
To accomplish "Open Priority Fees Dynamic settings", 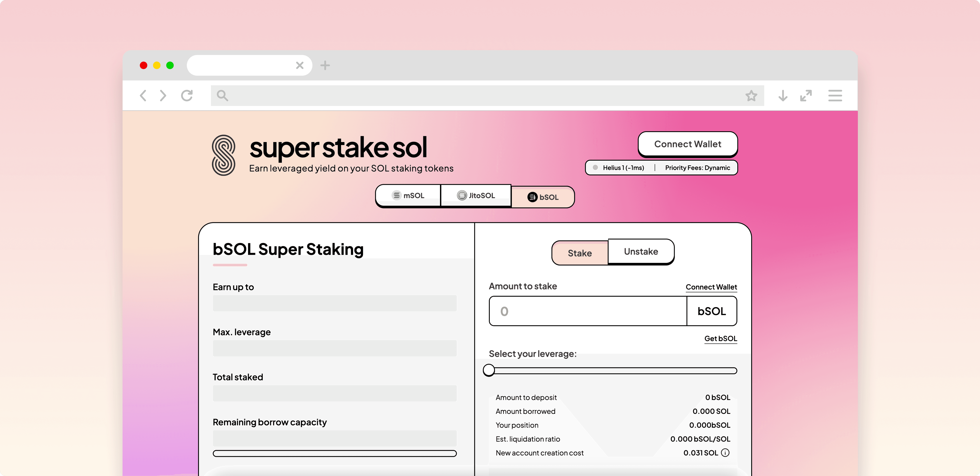I will 697,167.
